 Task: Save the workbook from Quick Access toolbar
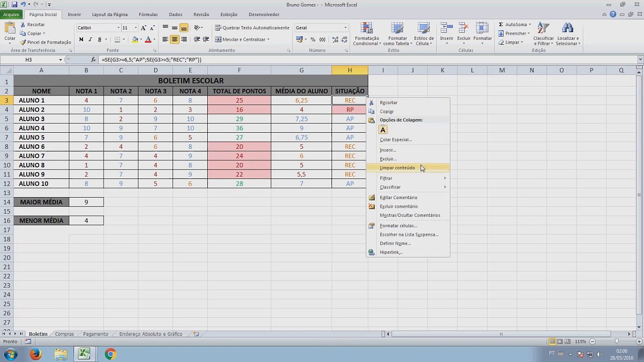coord(15,5)
